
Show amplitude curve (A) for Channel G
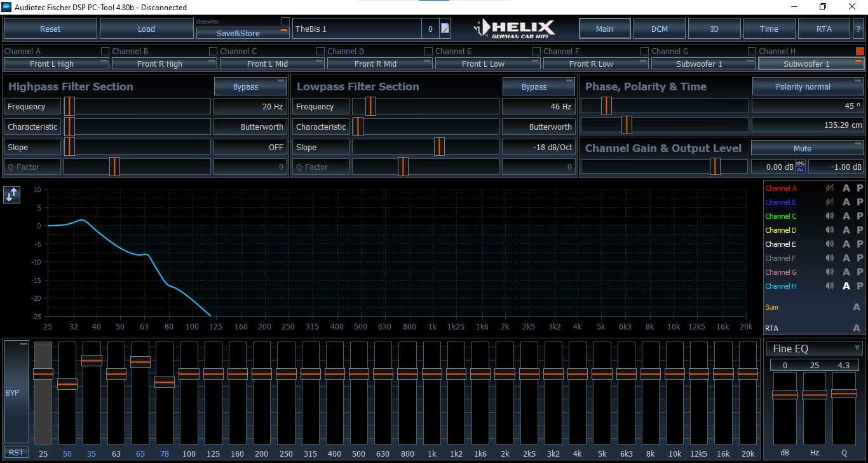coord(846,272)
